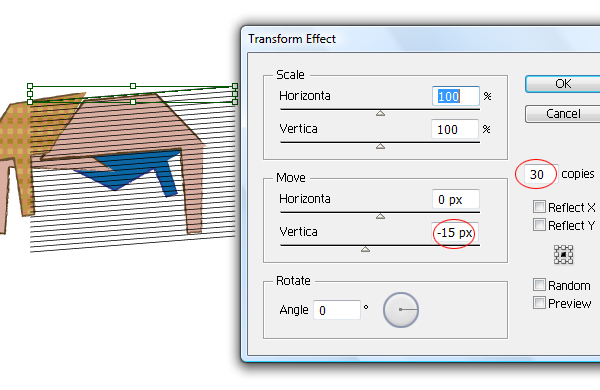Click the top-center selection handle on artwork

tap(133, 86)
